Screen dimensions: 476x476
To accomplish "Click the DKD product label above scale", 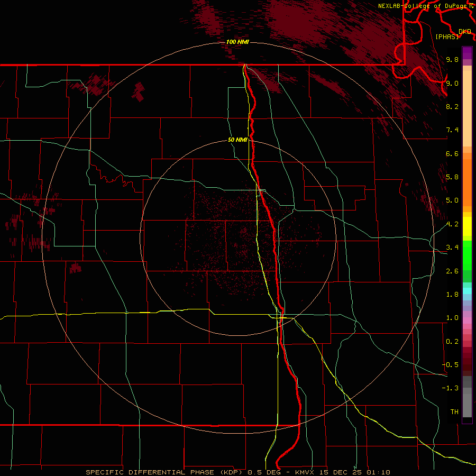I will pos(465,32).
